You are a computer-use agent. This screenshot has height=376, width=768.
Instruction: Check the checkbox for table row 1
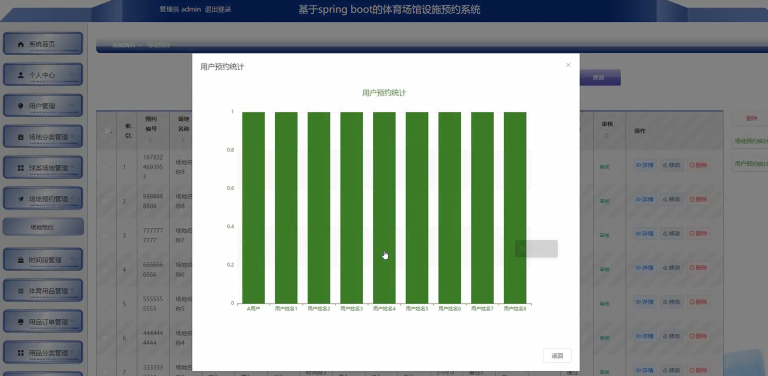click(x=105, y=167)
